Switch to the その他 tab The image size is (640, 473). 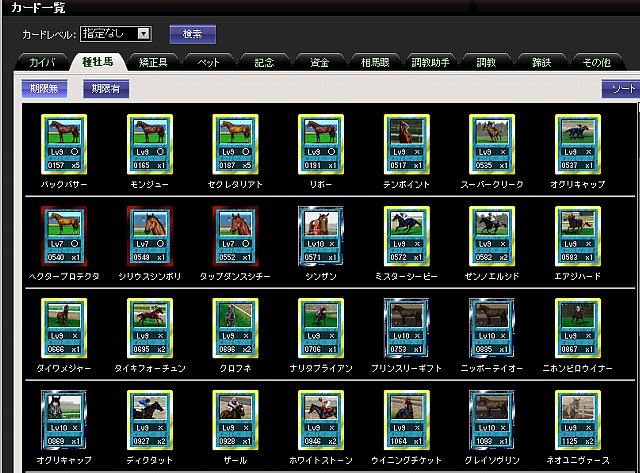point(597,62)
